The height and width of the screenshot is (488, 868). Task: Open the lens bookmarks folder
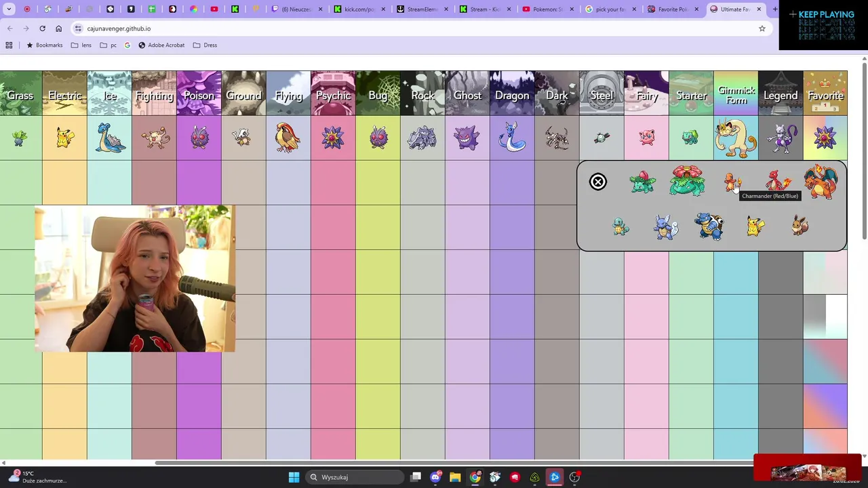[x=81, y=45]
